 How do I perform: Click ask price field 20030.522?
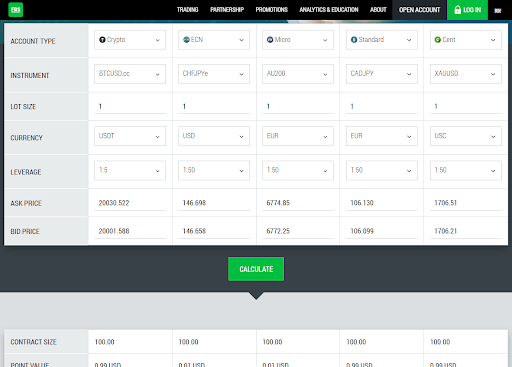click(130, 203)
